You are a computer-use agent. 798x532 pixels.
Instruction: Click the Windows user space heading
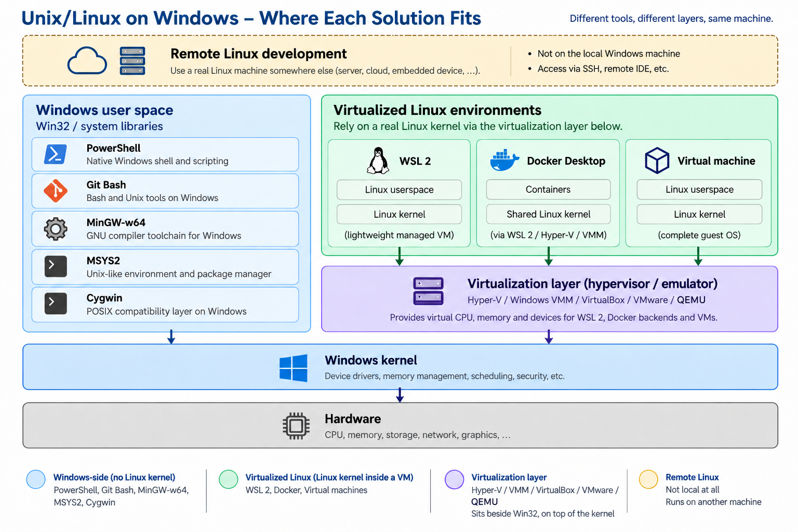pos(104,110)
